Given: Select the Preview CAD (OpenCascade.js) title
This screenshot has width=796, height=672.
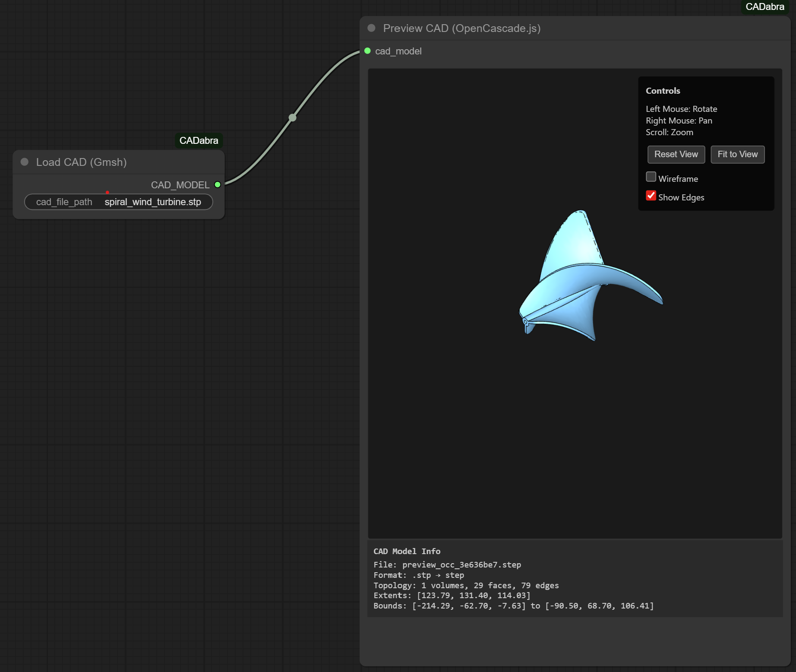Looking at the screenshot, I should (x=462, y=28).
